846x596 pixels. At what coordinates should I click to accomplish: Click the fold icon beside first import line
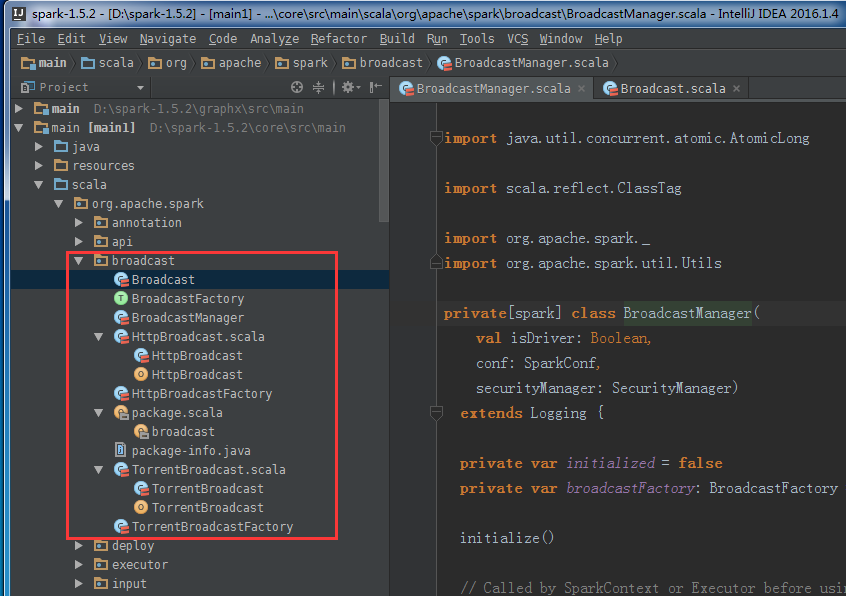pyautogui.click(x=436, y=139)
